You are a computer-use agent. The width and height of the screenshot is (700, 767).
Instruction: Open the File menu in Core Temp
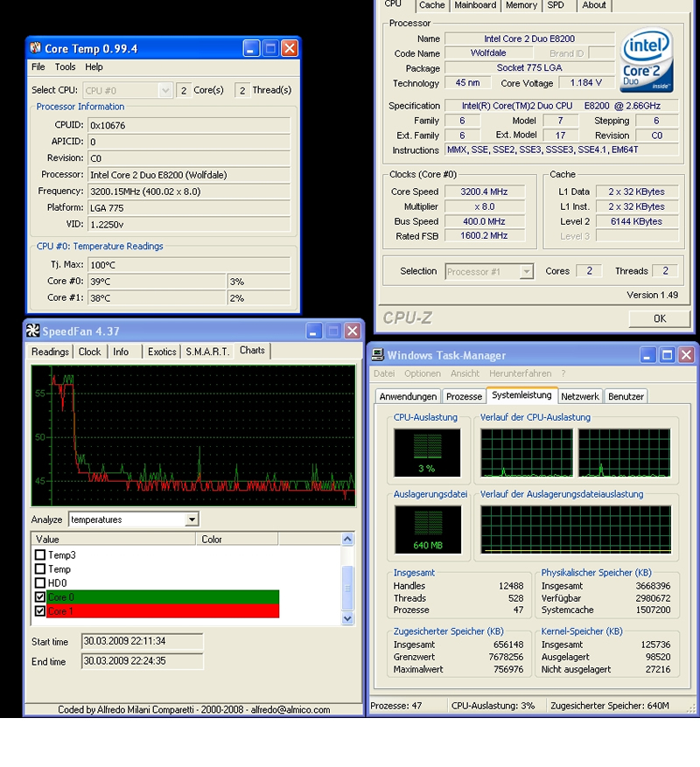pyautogui.click(x=38, y=67)
